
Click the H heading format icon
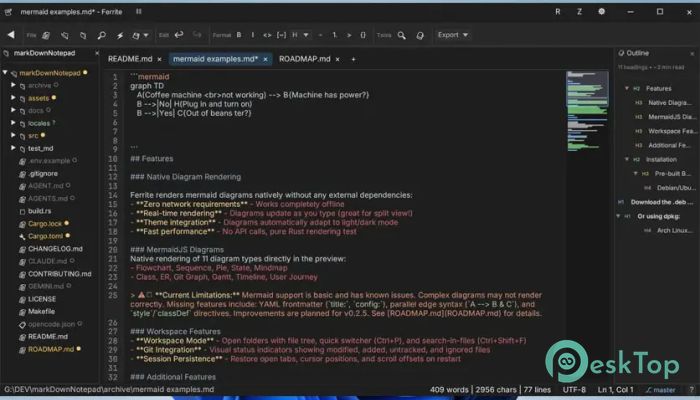click(295, 35)
